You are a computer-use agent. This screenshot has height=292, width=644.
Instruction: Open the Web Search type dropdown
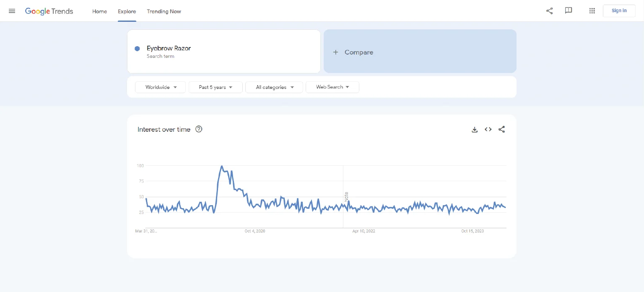332,87
